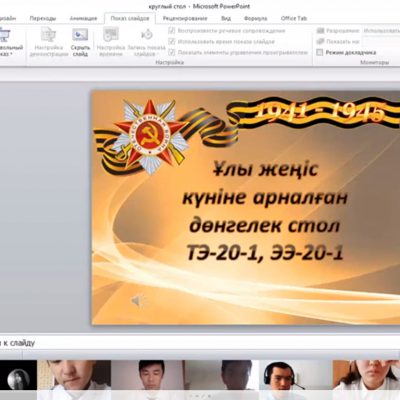Uncheck Показать элементы управления проигрывателем
Viewport: 400px width, 400px height.
click(x=172, y=52)
